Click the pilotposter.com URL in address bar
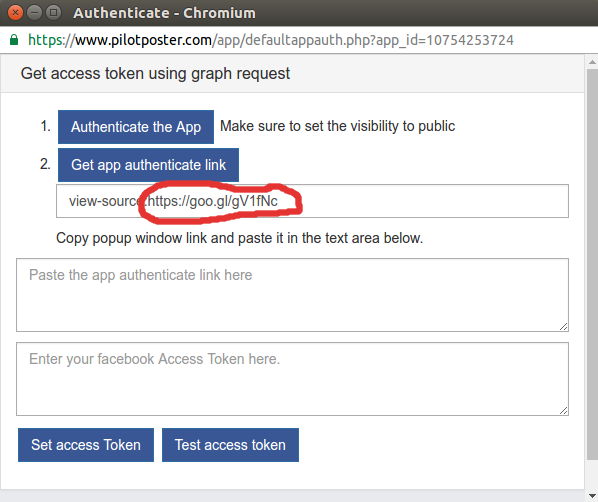This screenshot has height=502, width=598. (x=271, y=40)
